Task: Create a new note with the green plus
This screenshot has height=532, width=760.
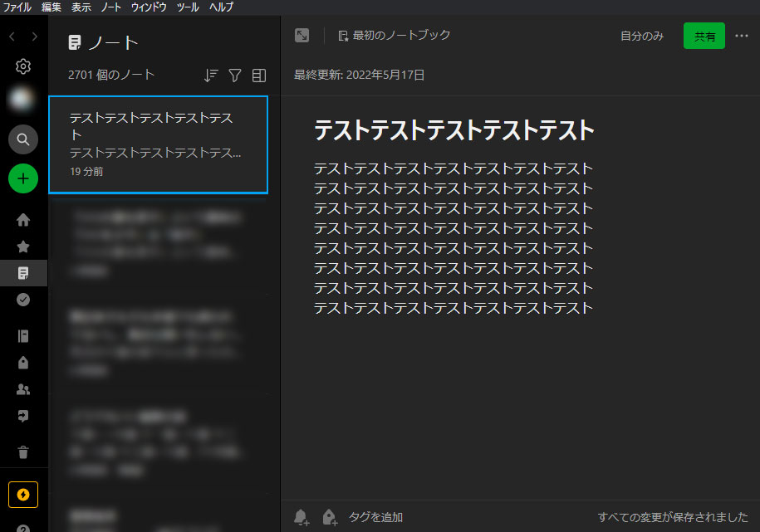Action: pyautogui.click(x=23, y=178)
